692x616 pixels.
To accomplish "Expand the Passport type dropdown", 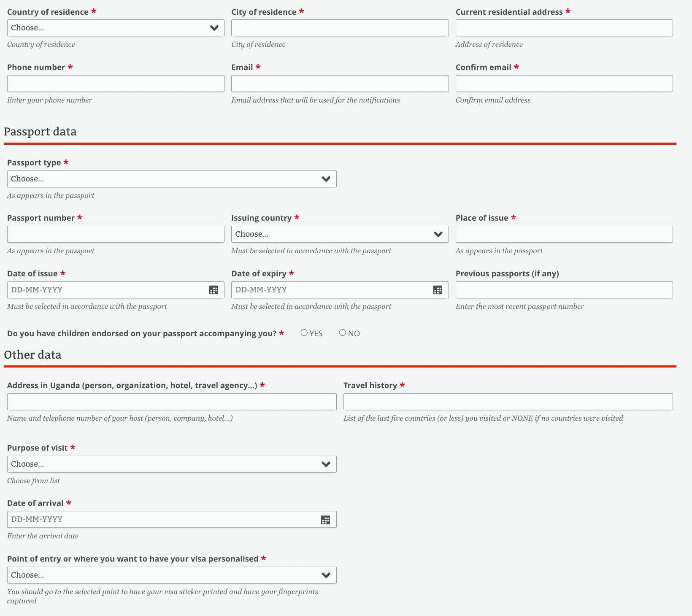I will (172, 179).
